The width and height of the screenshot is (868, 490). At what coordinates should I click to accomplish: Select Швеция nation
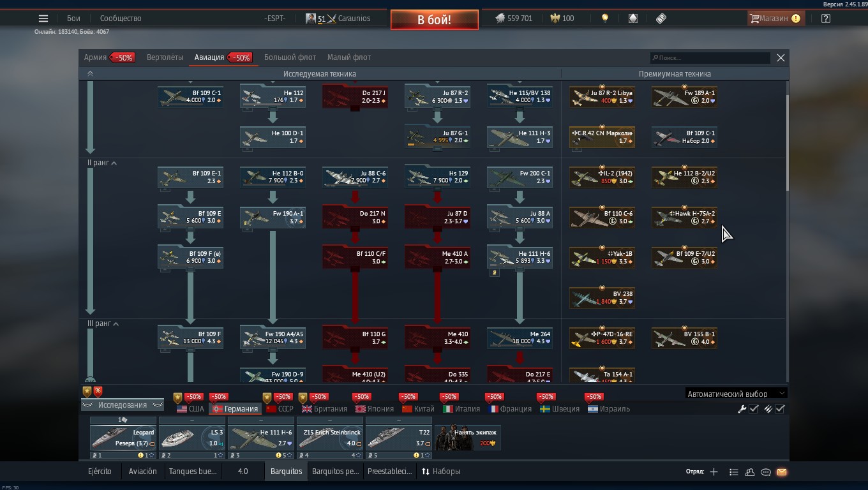(x=560, y=409)
